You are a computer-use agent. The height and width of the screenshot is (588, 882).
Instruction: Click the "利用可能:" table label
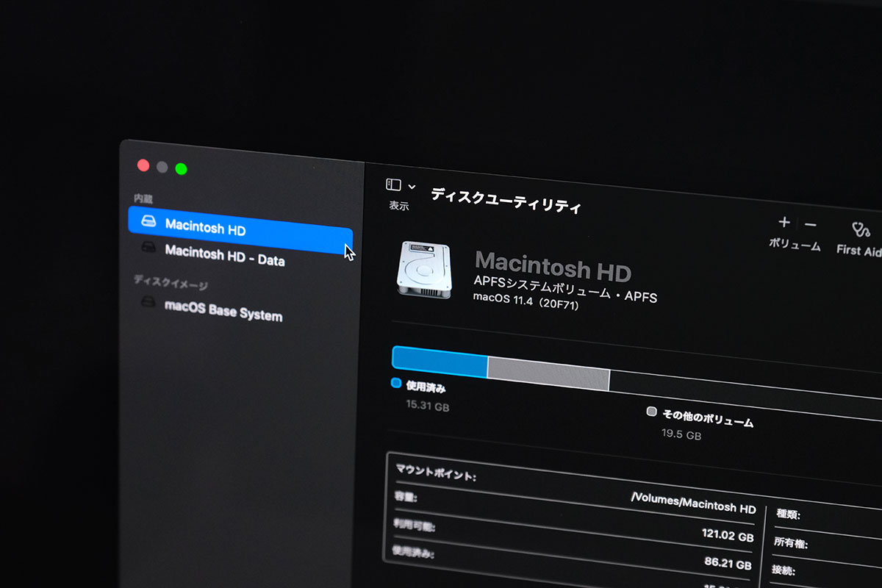pyautogui.click(x=415, y=526)
